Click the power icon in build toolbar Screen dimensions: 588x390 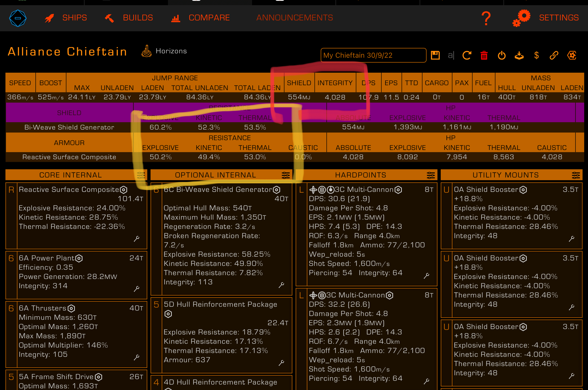502,55
